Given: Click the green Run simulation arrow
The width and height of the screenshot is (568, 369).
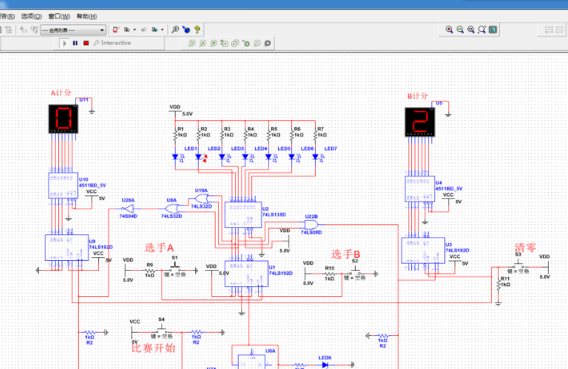Looking at the screenshot, I should click(x=65, y=43).
